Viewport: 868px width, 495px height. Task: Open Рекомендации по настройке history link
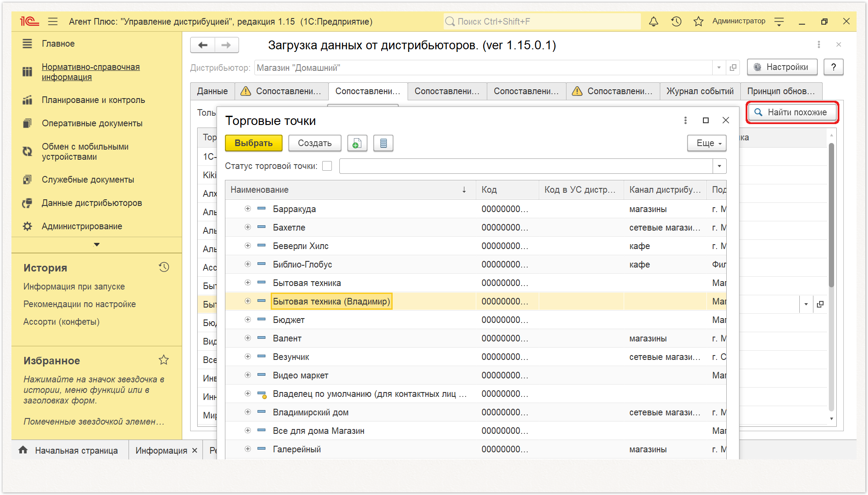80,304
